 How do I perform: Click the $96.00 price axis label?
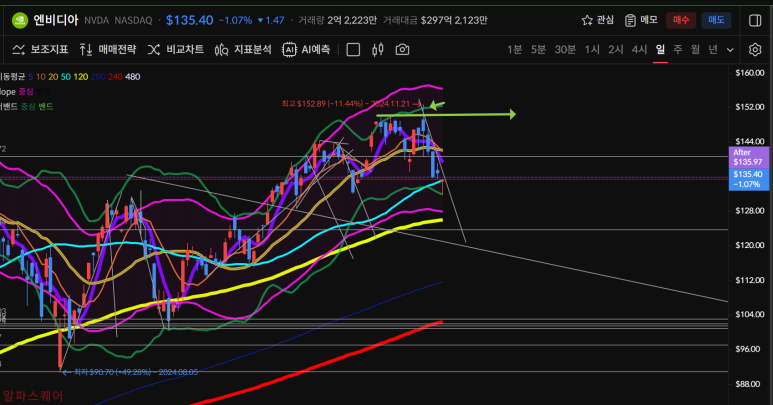pyautogui.click(x=747, y=349)
